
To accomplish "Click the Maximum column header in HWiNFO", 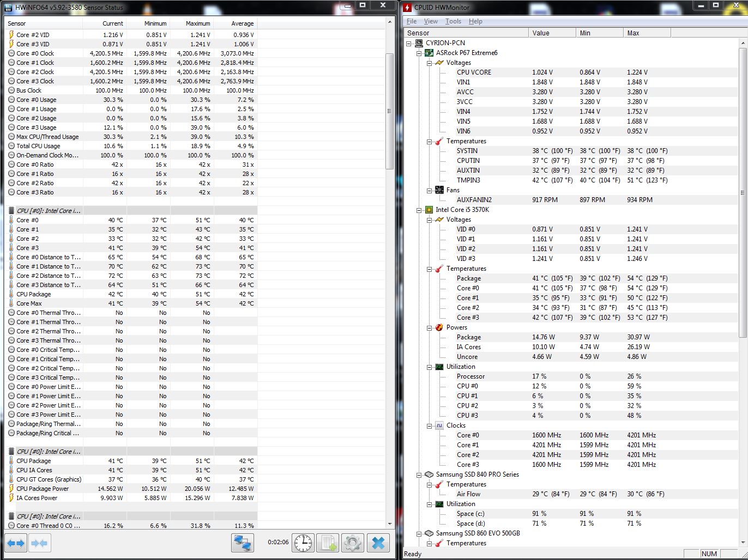I will pyautogui.click(x=192, y=23).
